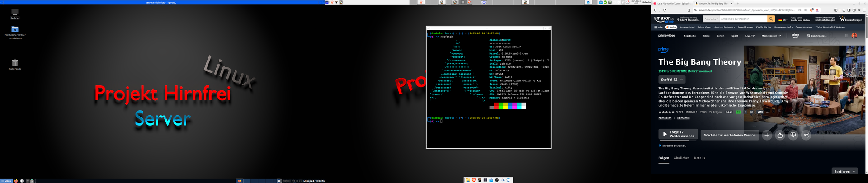868x183 pixels.
Task: Reload the Amazon page in browser
Action: (x=665, y=10)
